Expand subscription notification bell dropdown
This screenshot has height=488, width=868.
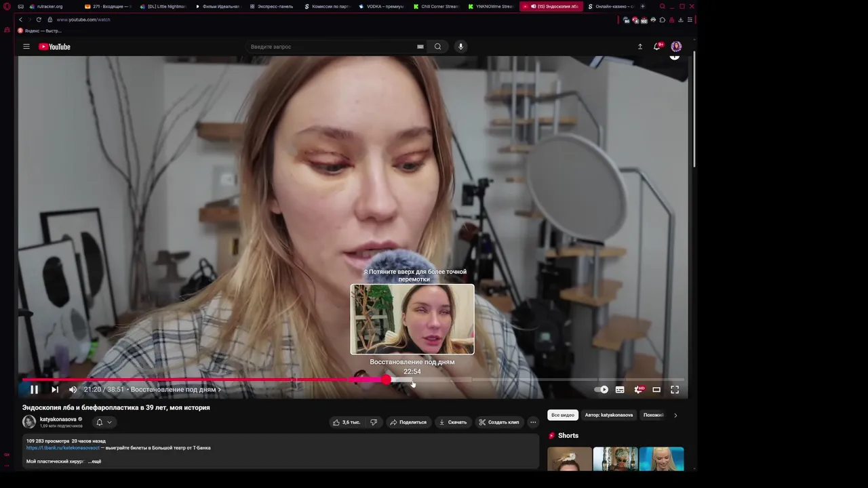tap(104, 422)
